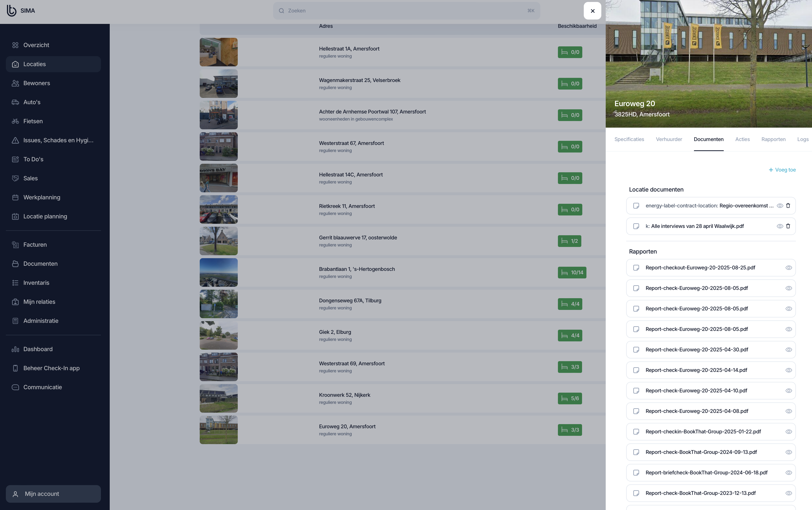Click the Fietsen bicycle icon
This screenshot has height=510, width=812.
(x=15, y=122)
